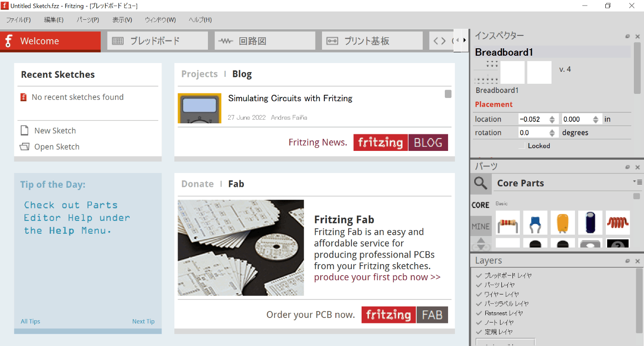The width and height of the screenshot is (644, 346).
Task: Click the Breadboard1 part image in Inspector
Action: pyautogui.click(x=487, y=72)
